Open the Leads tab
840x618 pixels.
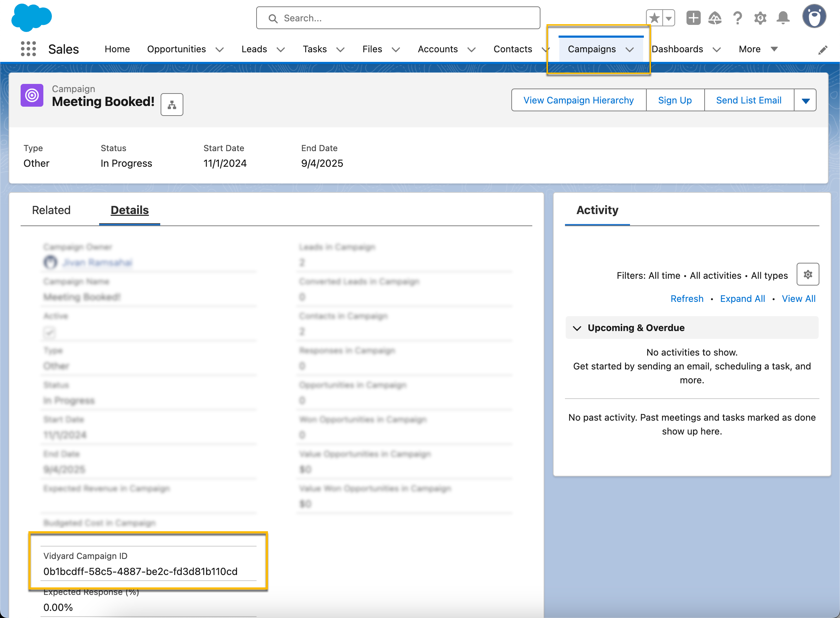click(x=254, y=49)
